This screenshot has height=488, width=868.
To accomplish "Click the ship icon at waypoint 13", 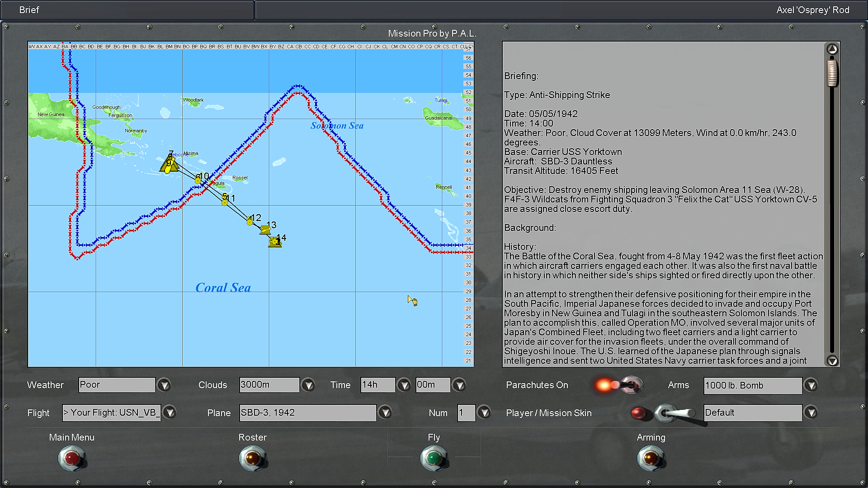I will click(265, 230).
